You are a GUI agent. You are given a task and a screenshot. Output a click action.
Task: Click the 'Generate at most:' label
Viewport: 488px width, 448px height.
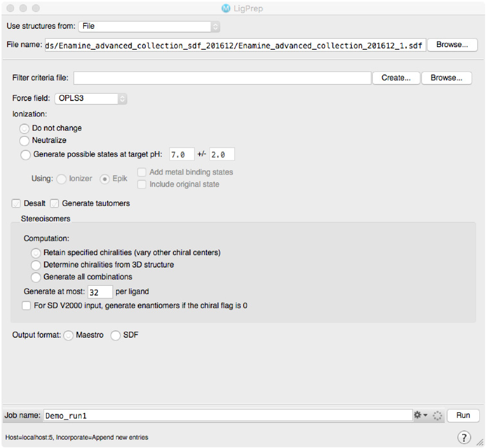pyautogui.click(x=54, y=291)
